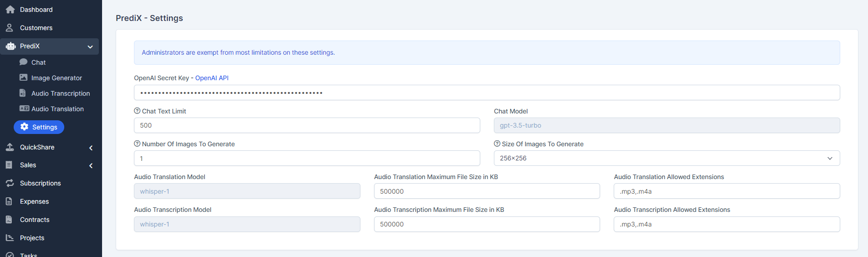Click the Chat bubble icon
Viewport: 868px width, 257px height.
click(24, 62)
